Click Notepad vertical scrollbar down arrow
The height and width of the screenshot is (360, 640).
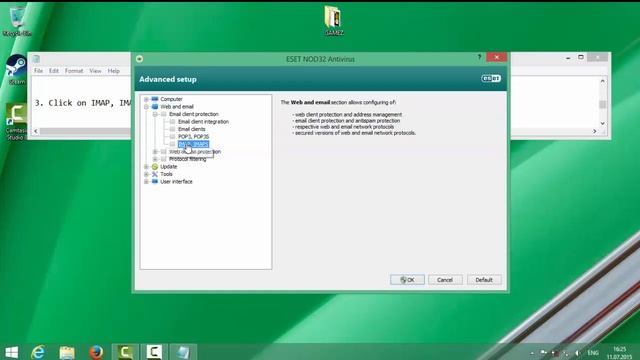click(603, 123)
